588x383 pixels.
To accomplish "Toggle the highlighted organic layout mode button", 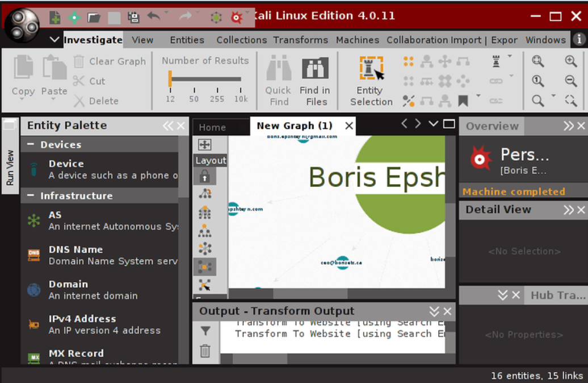I will 205,267.
